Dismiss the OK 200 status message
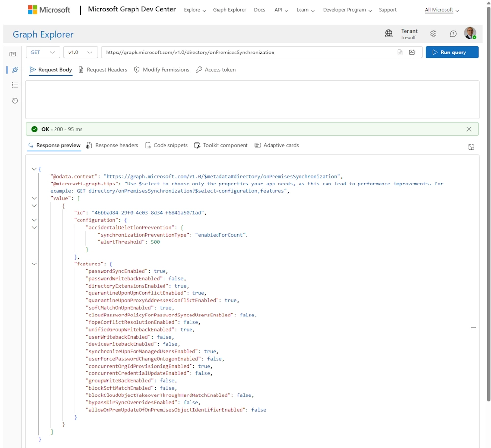 [469, 129]
